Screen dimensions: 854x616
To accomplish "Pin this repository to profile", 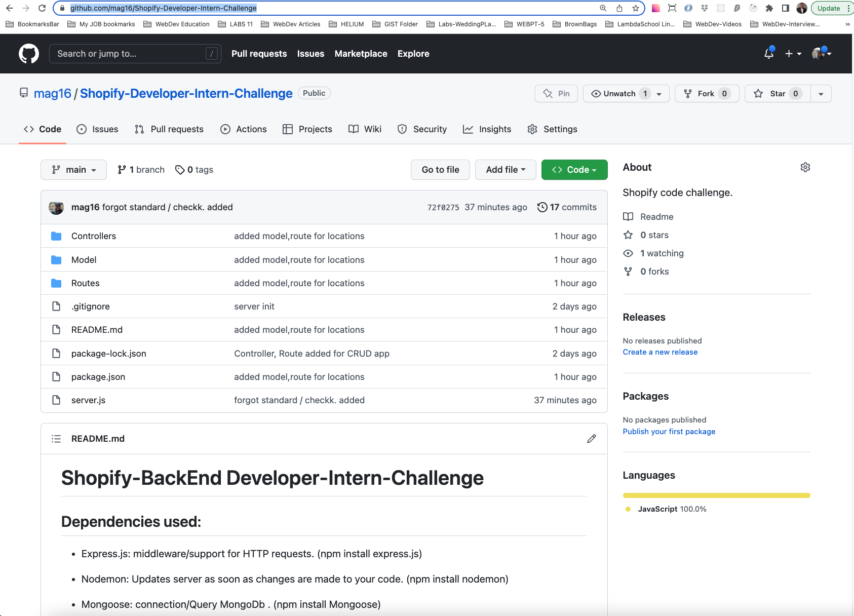I will [x=556, y=94].
